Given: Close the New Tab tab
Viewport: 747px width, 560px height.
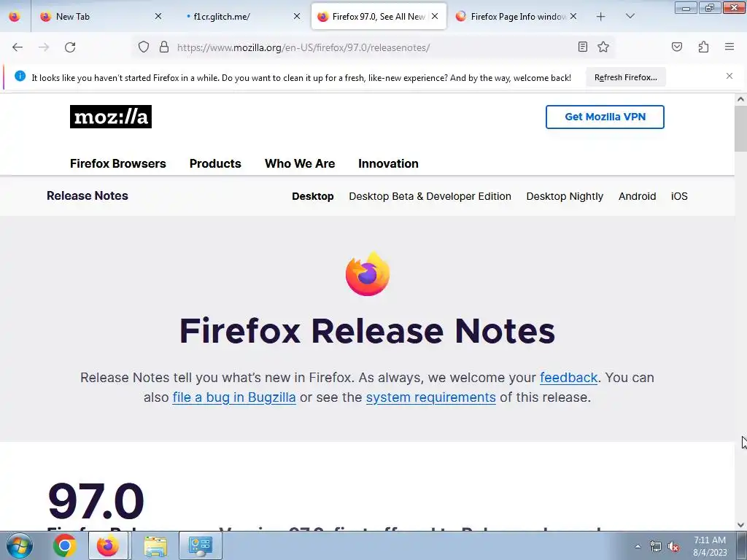Looking at the screenshot, I should (x=158, y=16).
